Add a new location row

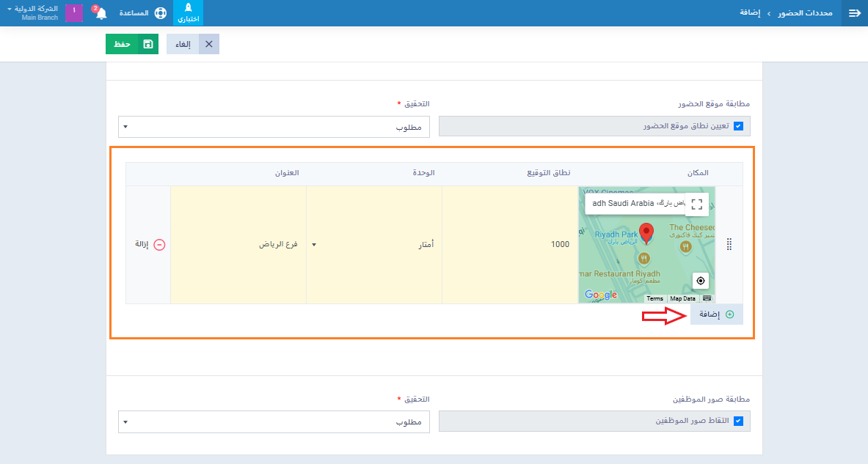(x=716, y=314)
